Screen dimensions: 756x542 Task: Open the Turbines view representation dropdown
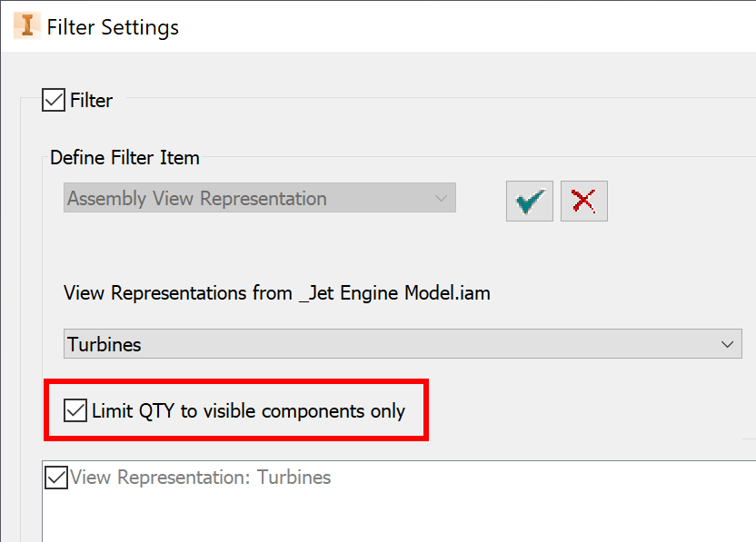click(726, 344)
